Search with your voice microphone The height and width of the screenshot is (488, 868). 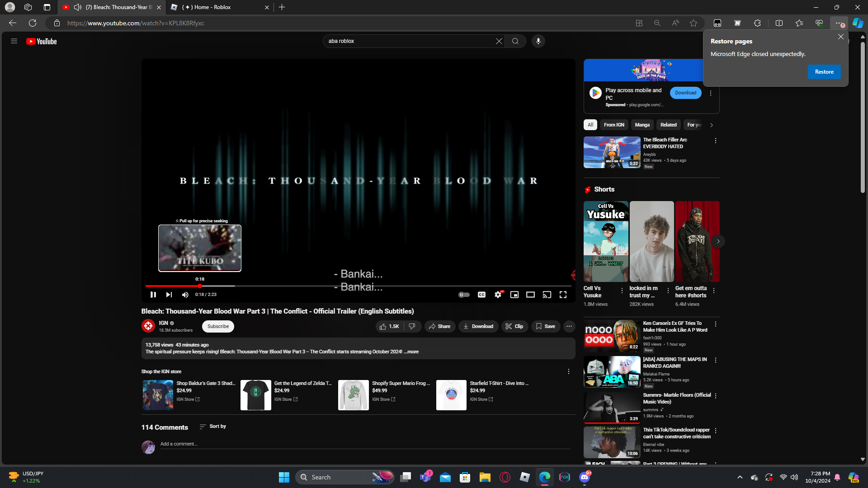(x=538, y=41)
